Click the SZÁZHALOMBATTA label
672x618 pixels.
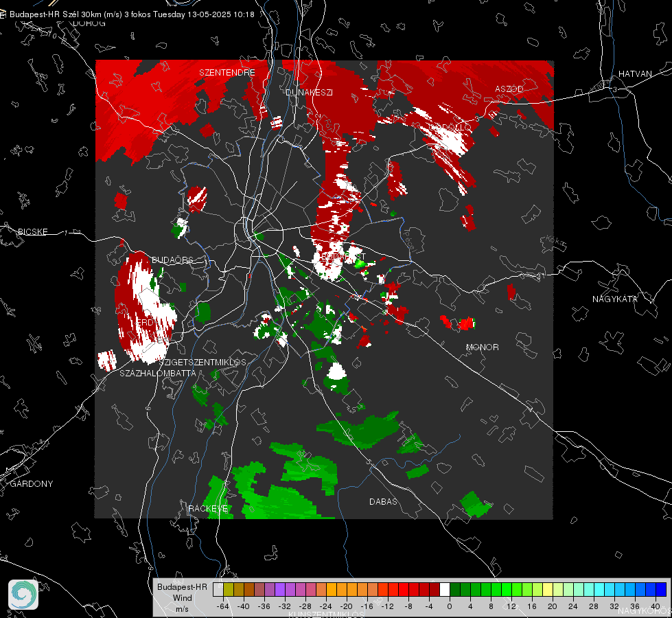158,373
